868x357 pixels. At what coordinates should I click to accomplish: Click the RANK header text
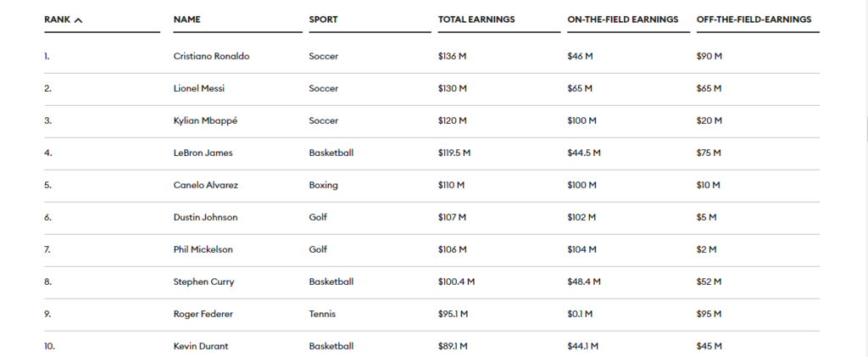(58, 20)
